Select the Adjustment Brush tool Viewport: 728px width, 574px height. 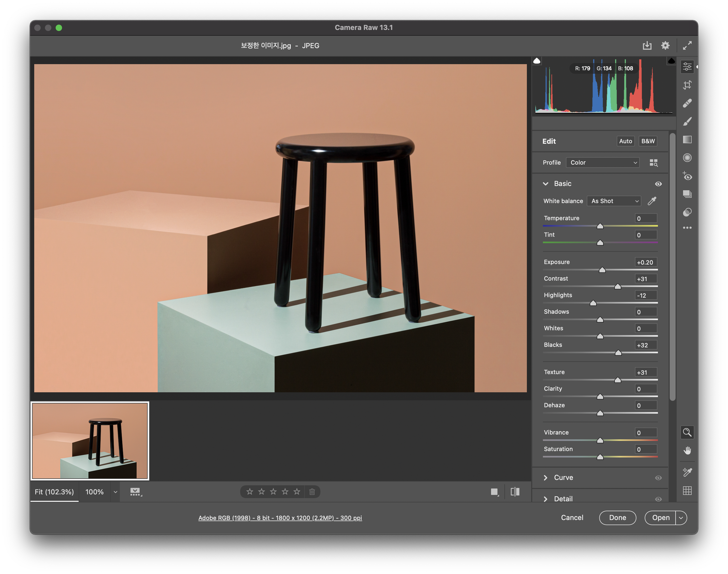687,121
